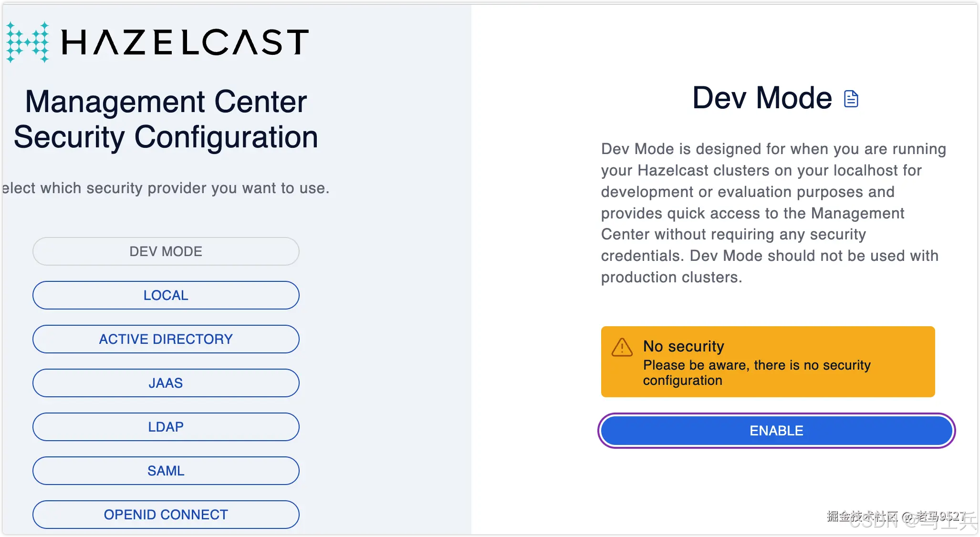Click the Hazelcast logo
This screenshot has height=537, width=980.
coord(157,42)
